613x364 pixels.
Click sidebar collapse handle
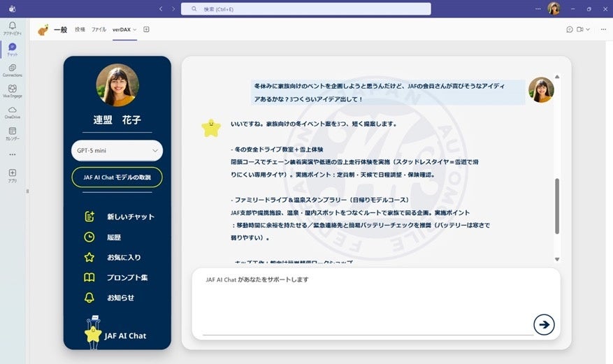point(27,191)
